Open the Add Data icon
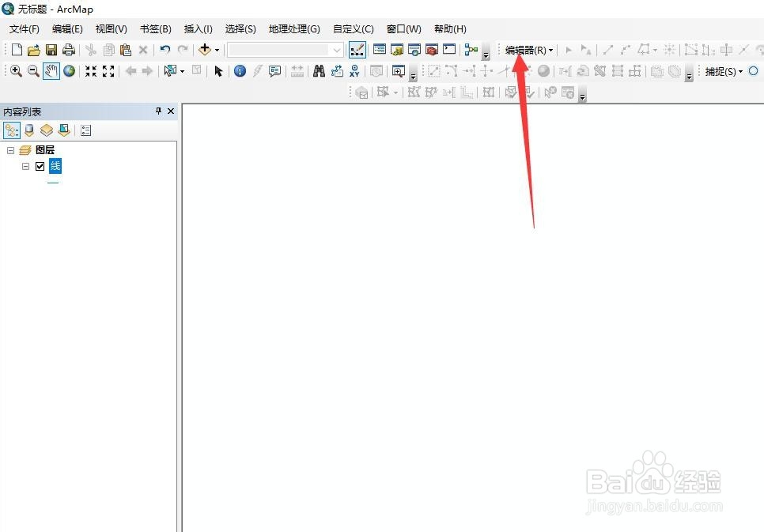Viewport: 764px width, 532px height. 204,49
